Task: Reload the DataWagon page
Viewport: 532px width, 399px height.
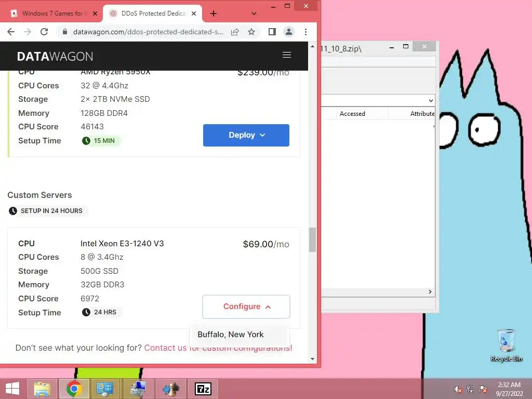Action: 44,32
